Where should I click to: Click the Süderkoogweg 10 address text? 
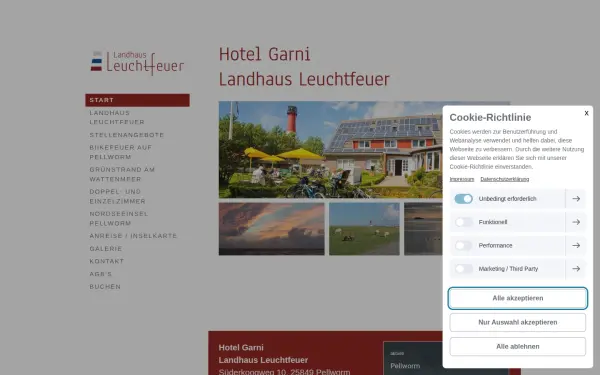[x=284, y=372]
